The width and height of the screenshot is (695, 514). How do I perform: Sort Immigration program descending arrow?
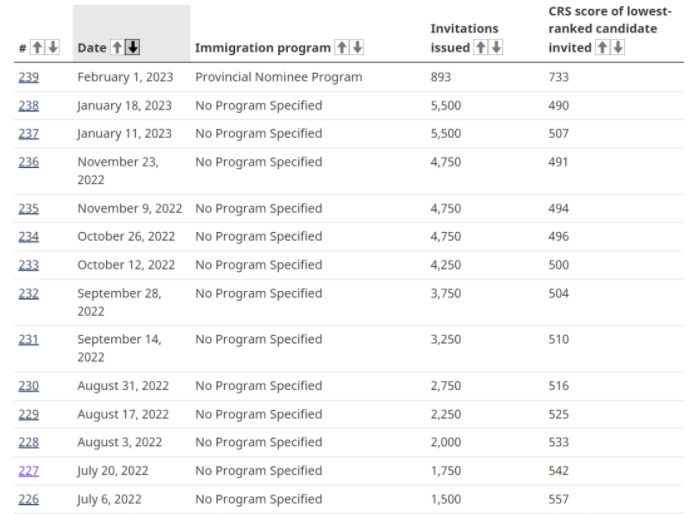click(357, 47)
